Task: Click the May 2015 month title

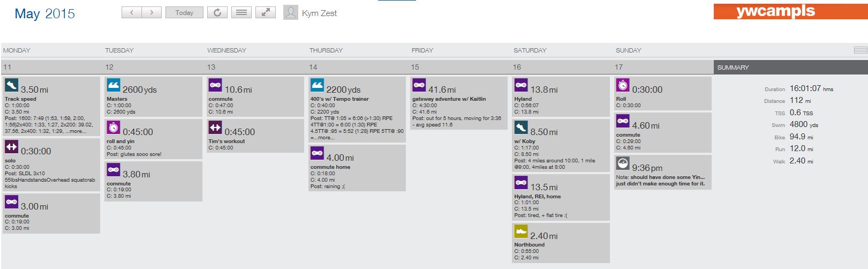Action: (45, 14)
